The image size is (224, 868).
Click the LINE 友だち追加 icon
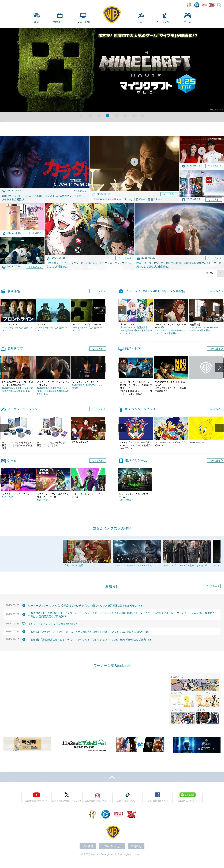click(187, 795)
